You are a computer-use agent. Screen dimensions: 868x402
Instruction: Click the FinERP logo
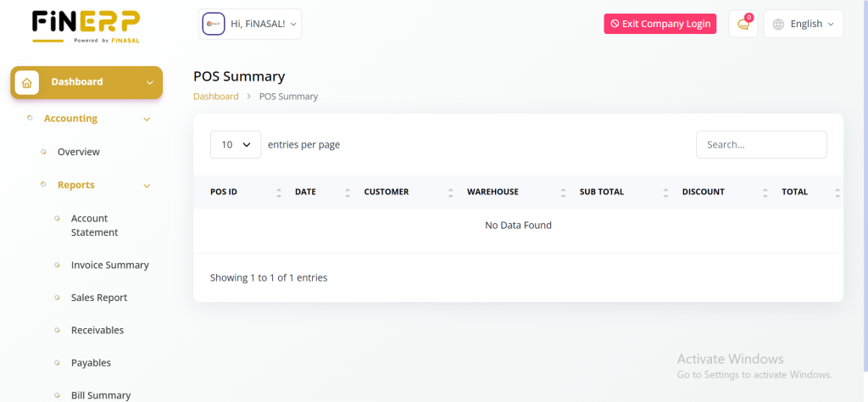tap(86, 25)
